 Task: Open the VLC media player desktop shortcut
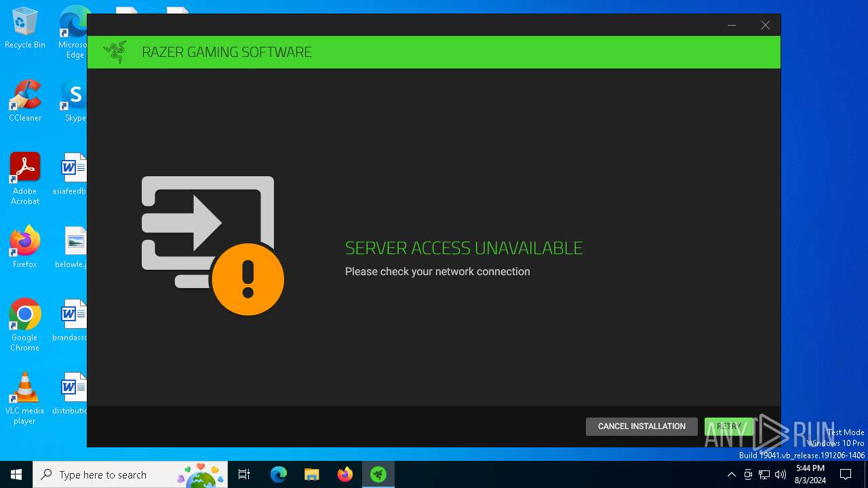pyautogui.click(x=25, y=399)
